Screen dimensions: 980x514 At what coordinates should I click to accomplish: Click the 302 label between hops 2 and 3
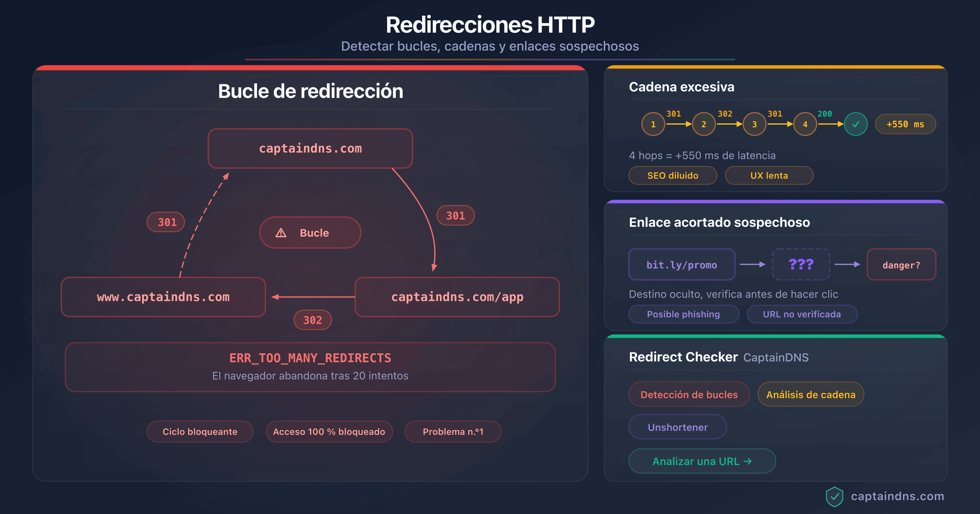725,114
